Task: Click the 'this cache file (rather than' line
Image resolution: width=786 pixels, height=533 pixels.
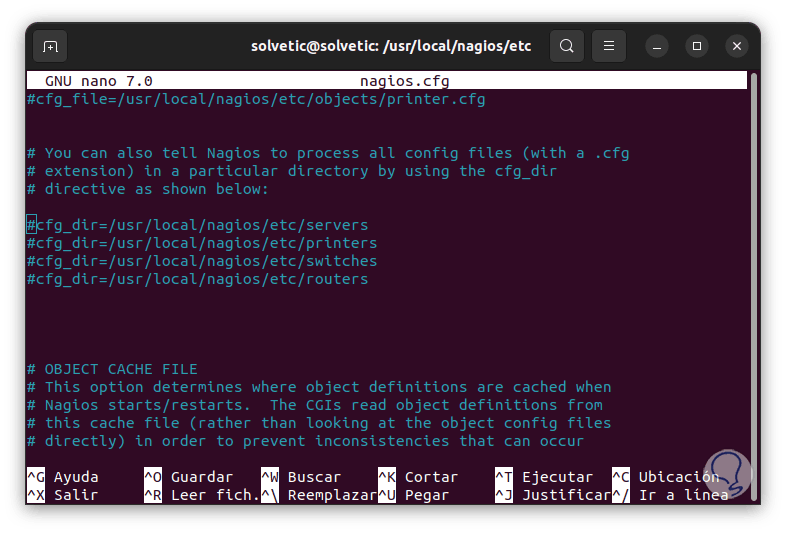Action: tap(319, 423)
